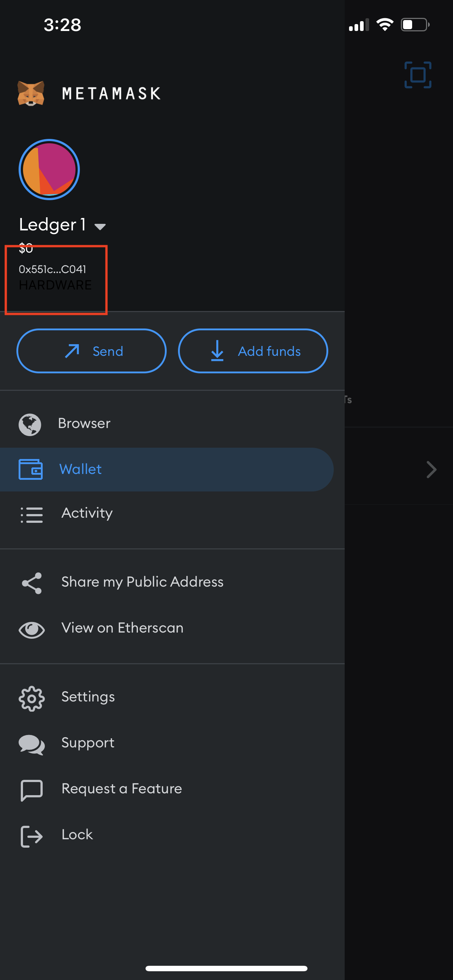Collapse the account name dropdown arrow
Screen dimensions: 453x980
pos(101,226)
